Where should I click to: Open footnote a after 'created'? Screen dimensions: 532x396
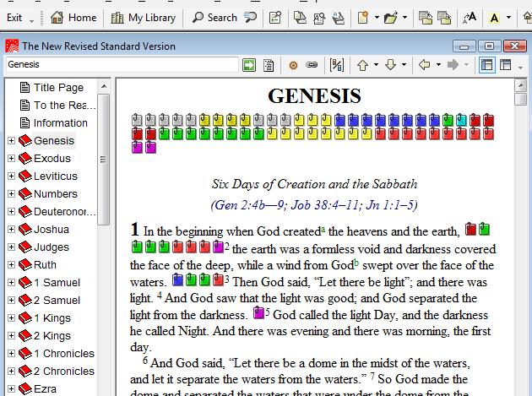pyautogui.click(x=323, y=229)
